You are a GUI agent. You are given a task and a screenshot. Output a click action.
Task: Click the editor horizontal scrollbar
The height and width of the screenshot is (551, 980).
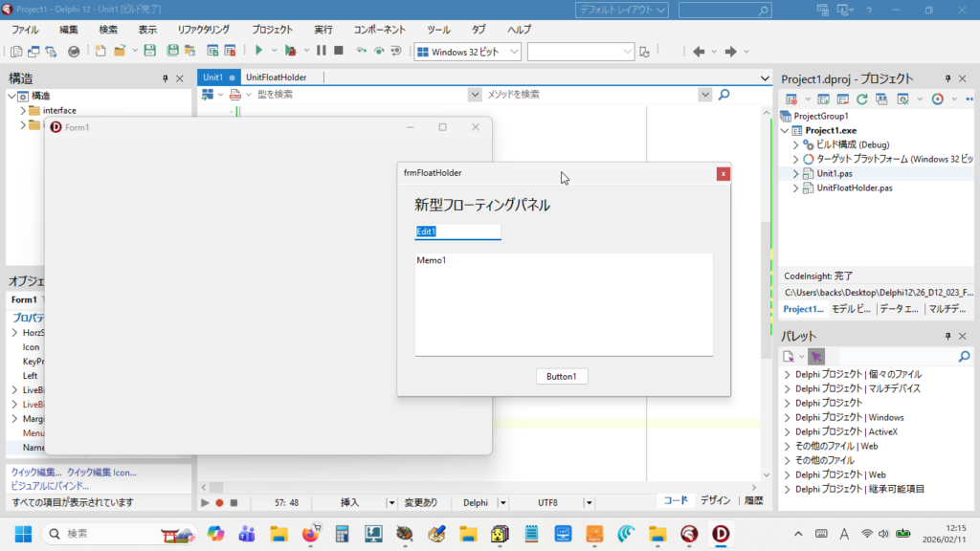point(479,488)
